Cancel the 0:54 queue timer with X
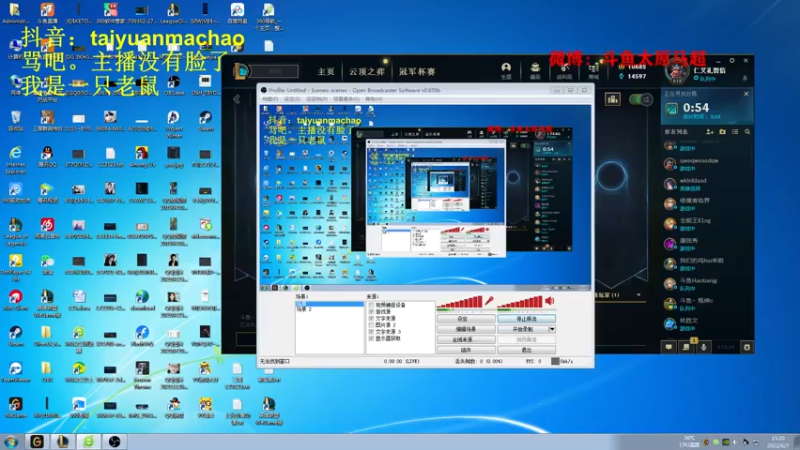Screen dimensions: 800x450 [x=746, y=94]
